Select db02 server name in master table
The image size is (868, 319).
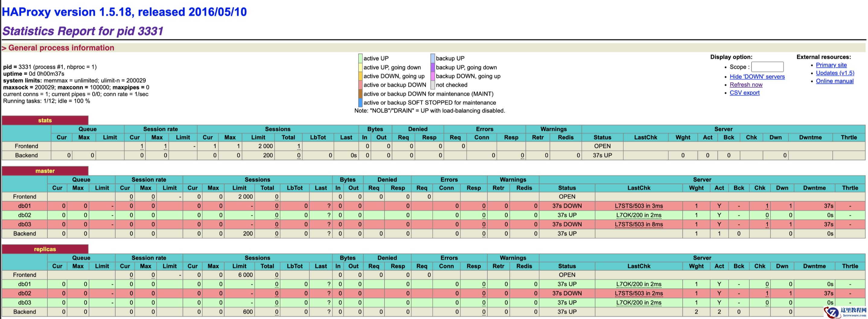(25, 215)
